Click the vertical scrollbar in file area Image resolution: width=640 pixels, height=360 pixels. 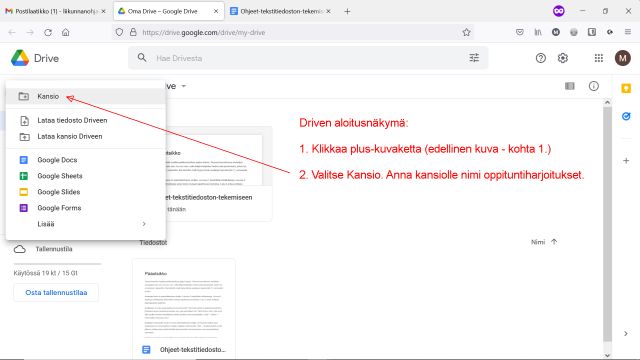pos(607,224)
